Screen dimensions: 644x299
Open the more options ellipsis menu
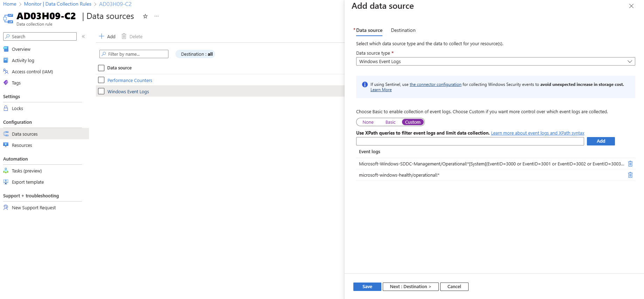(x=157, y=16)
